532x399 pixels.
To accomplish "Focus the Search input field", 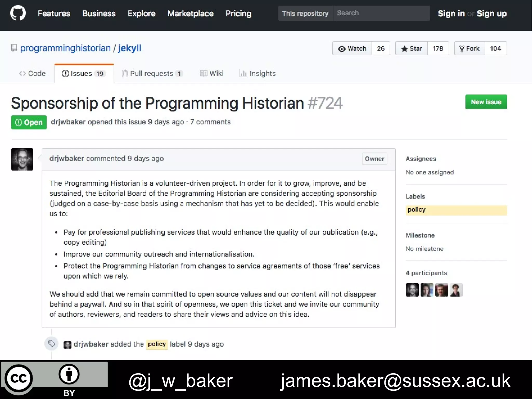I will 381,13.
